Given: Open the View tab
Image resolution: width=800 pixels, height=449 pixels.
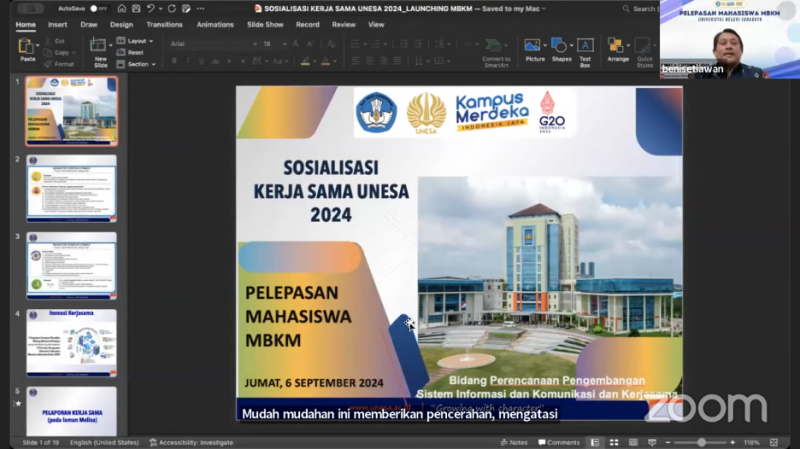Looking at the screenshot, I should tap(376, 24).
